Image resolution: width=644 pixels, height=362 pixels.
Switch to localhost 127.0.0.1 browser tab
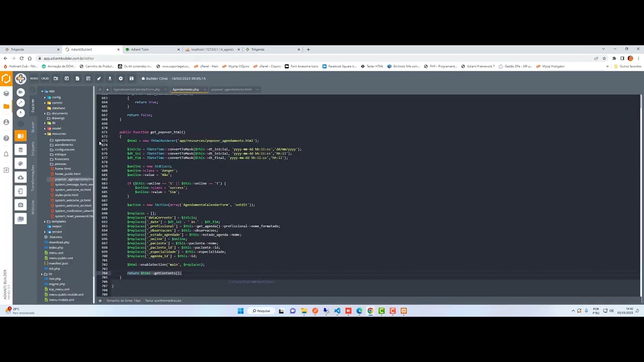coord(211,49)
